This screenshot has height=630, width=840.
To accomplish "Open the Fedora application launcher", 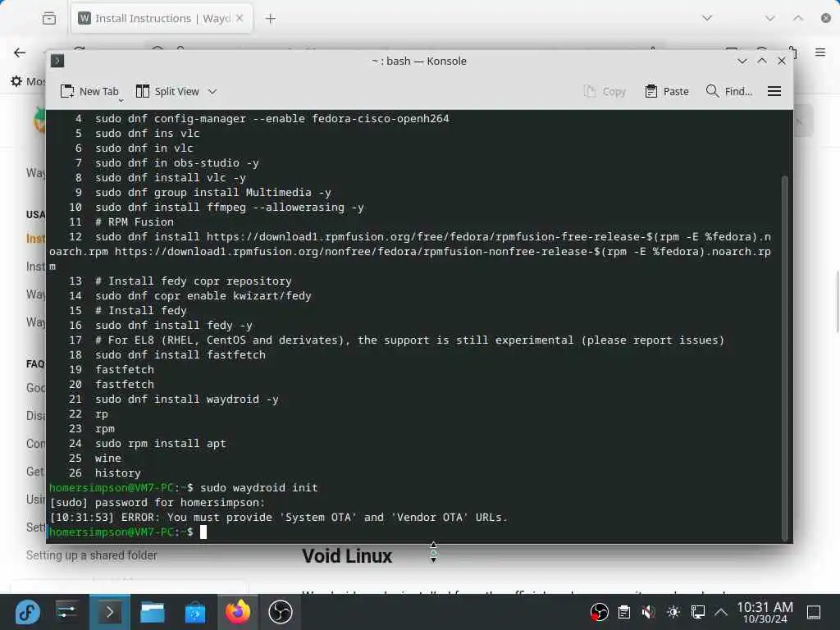I will (27, 612).
